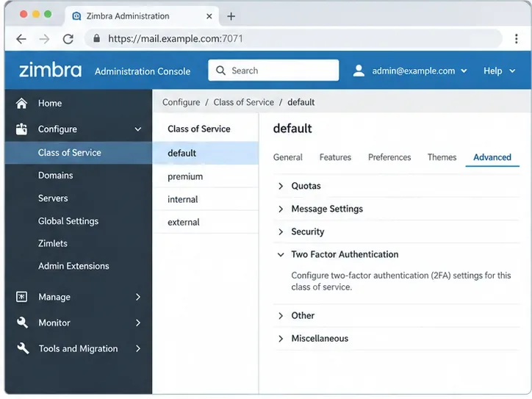
Task: Close the Zimbra Administration browser tab
Action: (209, 16)
